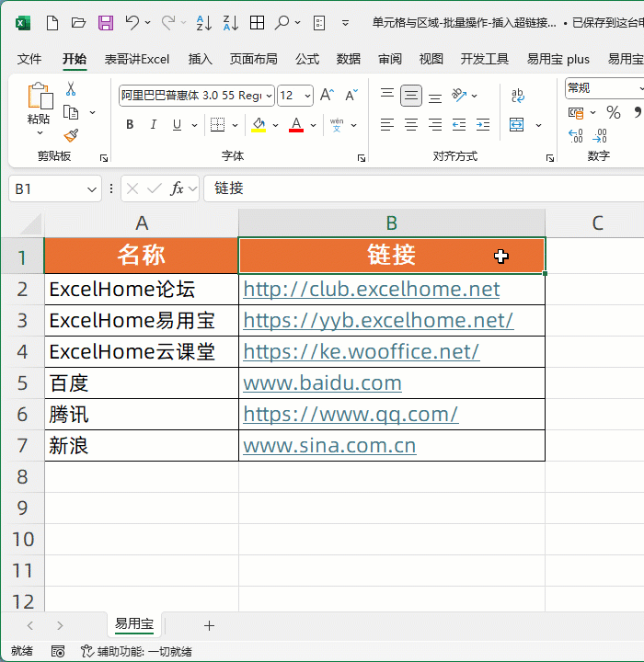Toggle italic formatting
This screenshot has height=662, width=644.
click(x=154, y=124)
